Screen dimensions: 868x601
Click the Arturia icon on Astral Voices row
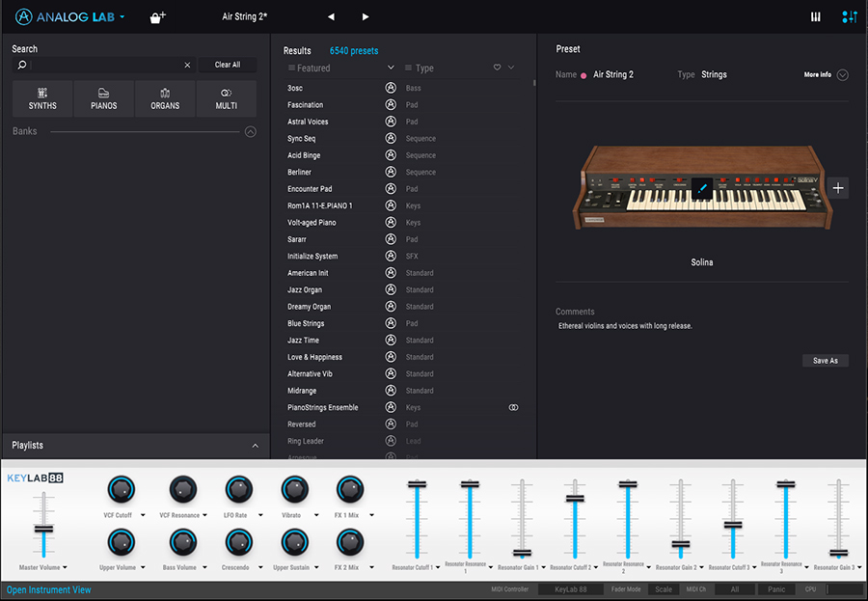pos(391,122)
